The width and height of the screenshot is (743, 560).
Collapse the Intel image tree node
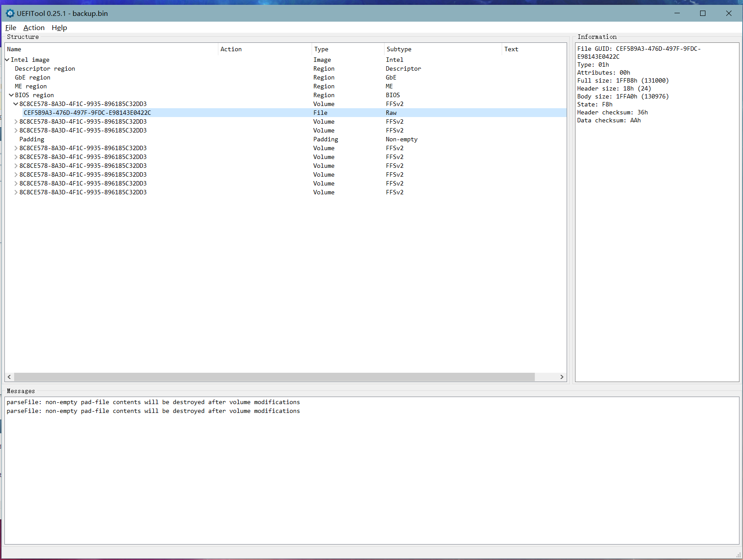[x=7, y=60]
